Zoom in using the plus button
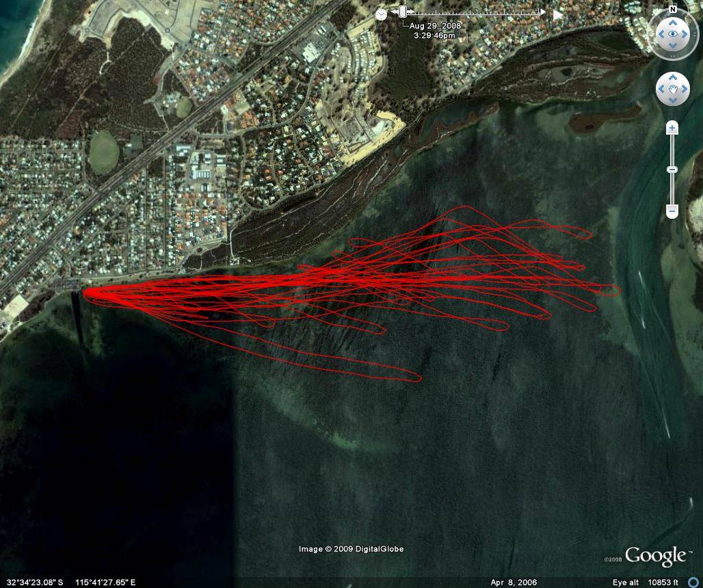 pos(672,129)
